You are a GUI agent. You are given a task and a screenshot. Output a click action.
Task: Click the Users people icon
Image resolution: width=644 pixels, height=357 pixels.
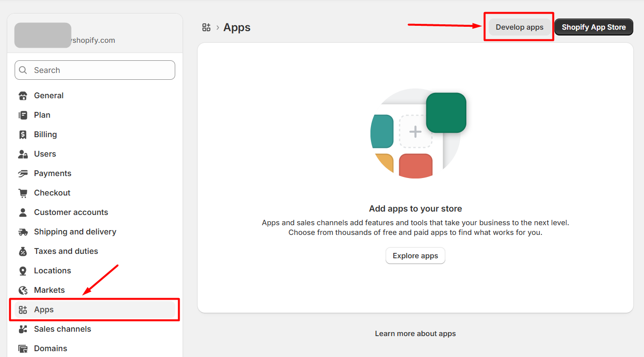(23, 154)
